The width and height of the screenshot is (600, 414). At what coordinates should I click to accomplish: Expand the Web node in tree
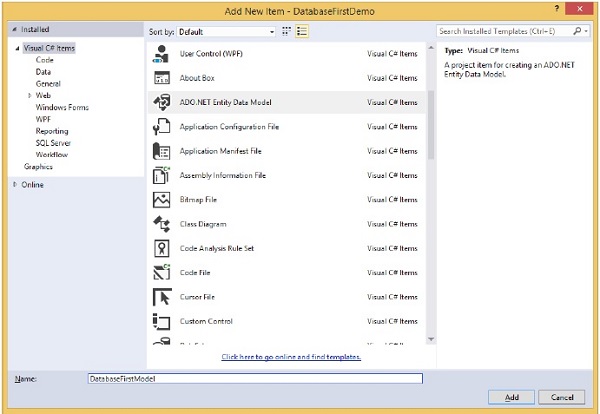pyautogui.click(x=30, y=95)
